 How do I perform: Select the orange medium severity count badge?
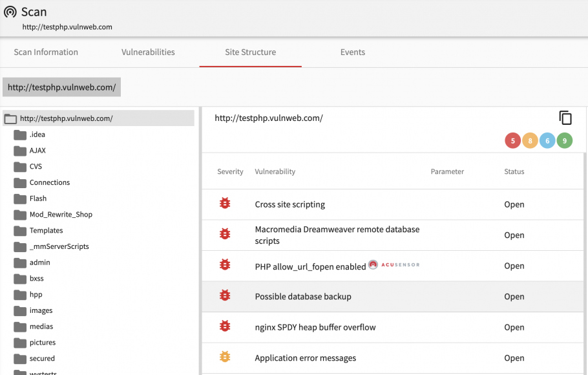530,141
